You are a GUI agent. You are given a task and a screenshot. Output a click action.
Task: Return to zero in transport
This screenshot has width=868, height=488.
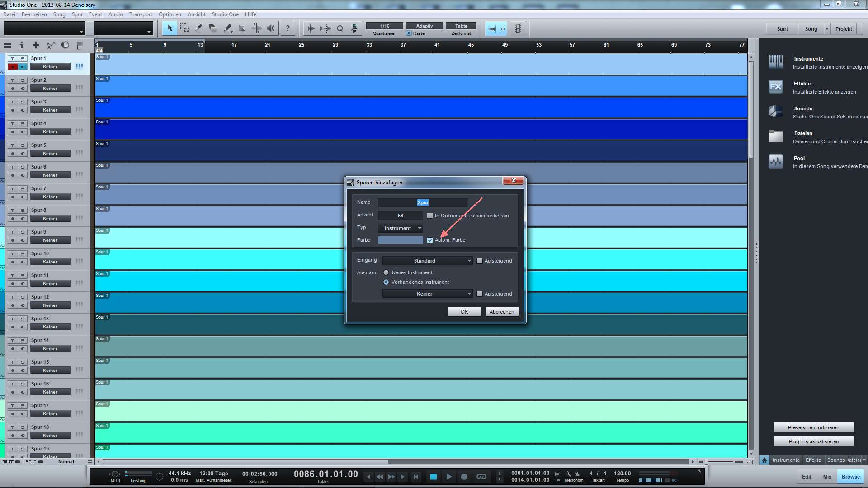click(416, 476)
